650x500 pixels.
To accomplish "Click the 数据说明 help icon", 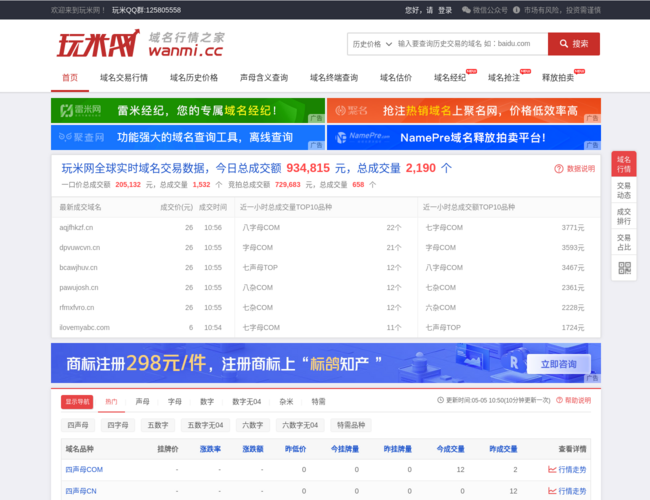I will (559, 168).
